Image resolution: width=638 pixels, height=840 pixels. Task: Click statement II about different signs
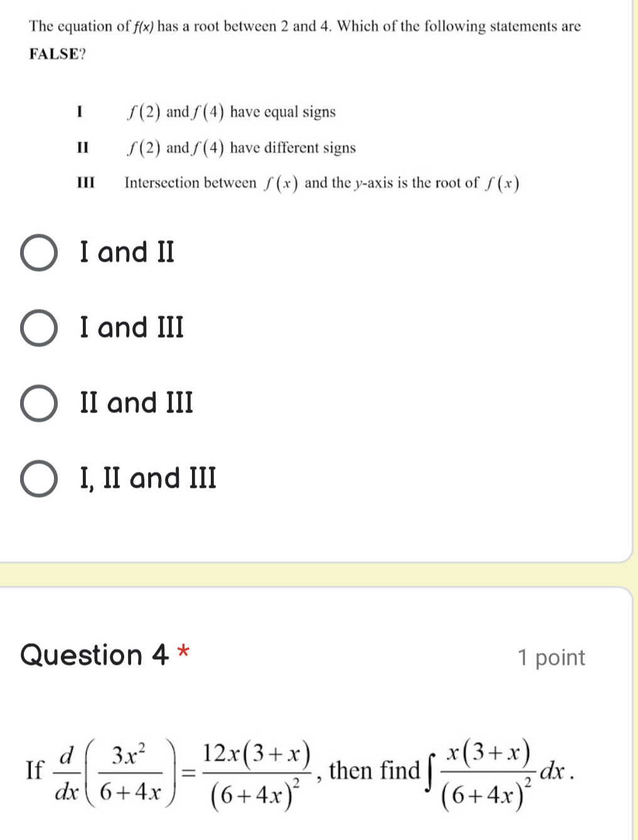pyautogui.click(x=216, y=148)
